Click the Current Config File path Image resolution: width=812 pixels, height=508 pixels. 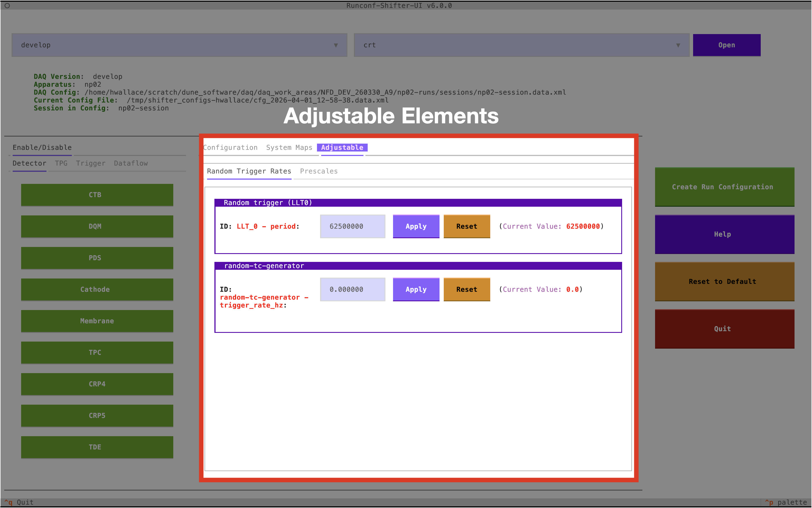258,100
